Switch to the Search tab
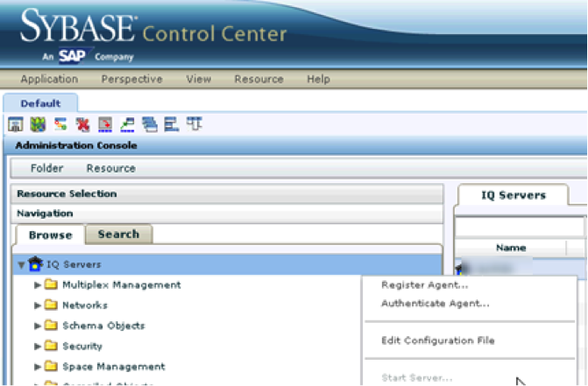 coord(118,234)
